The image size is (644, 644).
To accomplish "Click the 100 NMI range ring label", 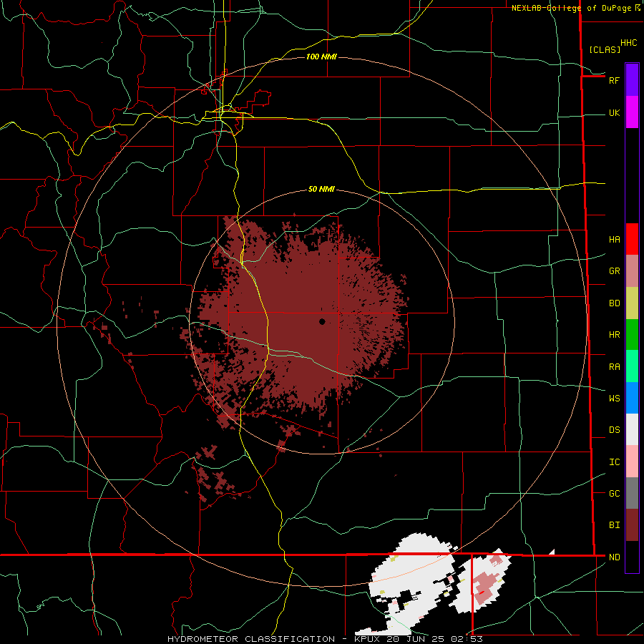I will pos(321,57).
